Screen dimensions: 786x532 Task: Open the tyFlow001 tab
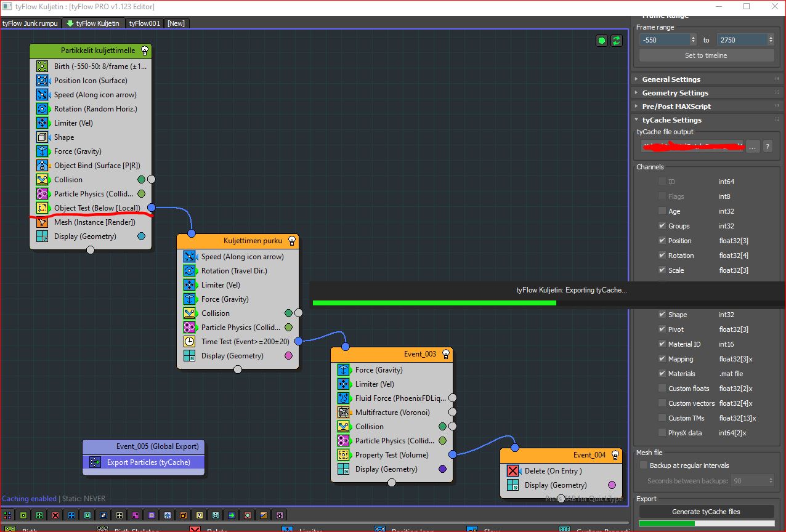[x=145, y=23]
